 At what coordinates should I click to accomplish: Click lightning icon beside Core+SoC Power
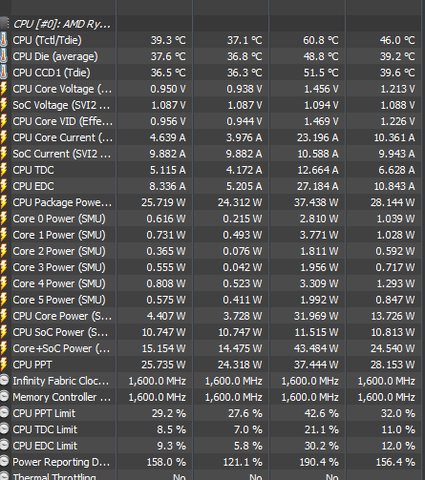tap(4, 348)
